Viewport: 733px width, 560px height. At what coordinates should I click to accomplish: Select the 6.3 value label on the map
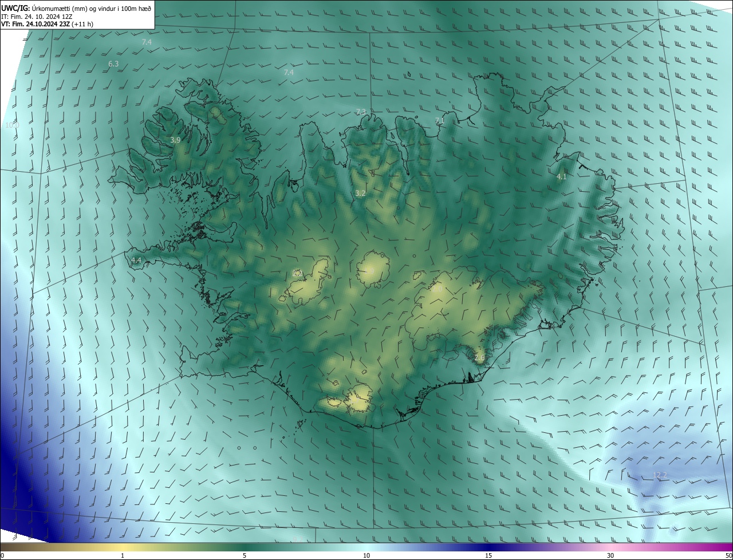(x=113, y=64)
